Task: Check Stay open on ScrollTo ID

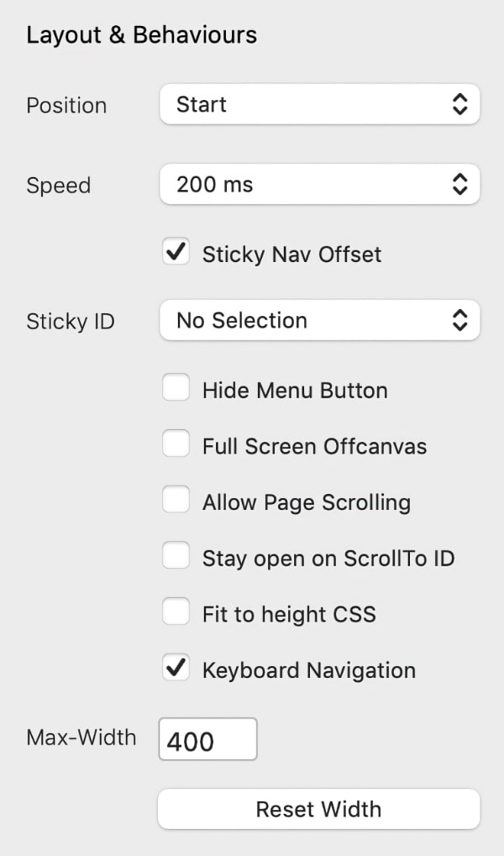Action: 176,557
